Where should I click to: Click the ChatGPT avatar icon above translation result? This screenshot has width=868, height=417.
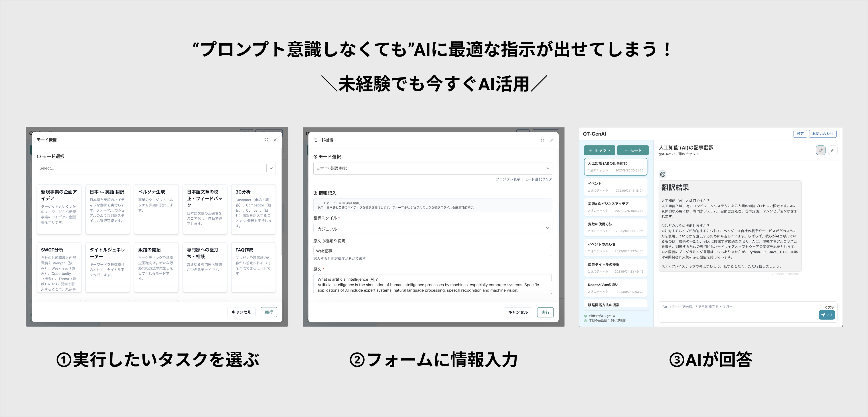point(662,174)
